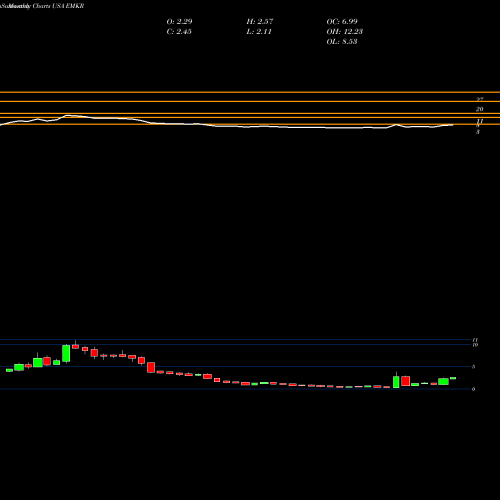Click the tallest green candle at the price peak
Viewport: 500px width, 500px height.
(66, 353)
